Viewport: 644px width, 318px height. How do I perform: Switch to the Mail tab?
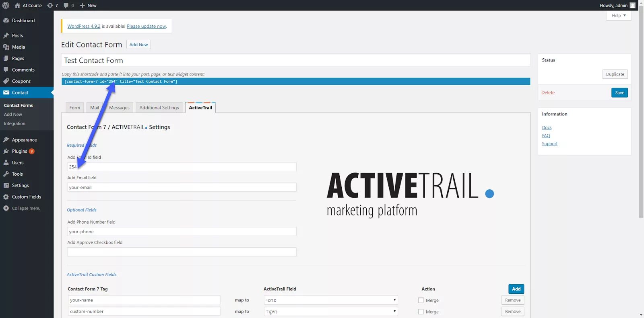95,108
